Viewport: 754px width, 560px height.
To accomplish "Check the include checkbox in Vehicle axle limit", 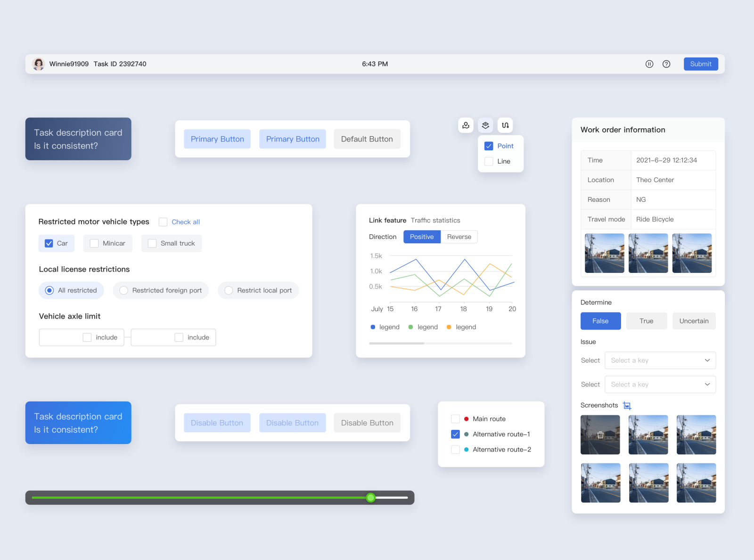I will coord(87,337).
